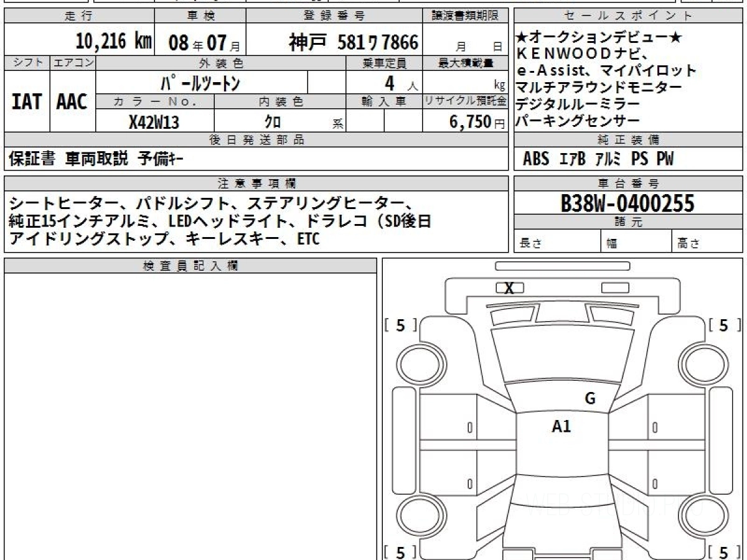Click the IAT shift type cell
The width and height of the screenshot is (747, 560).
[27, 101]
